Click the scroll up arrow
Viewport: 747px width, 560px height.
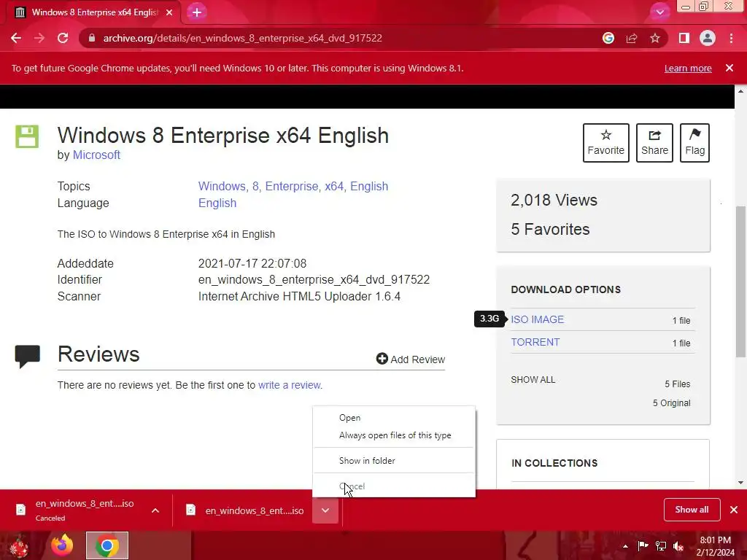(740, 91)
